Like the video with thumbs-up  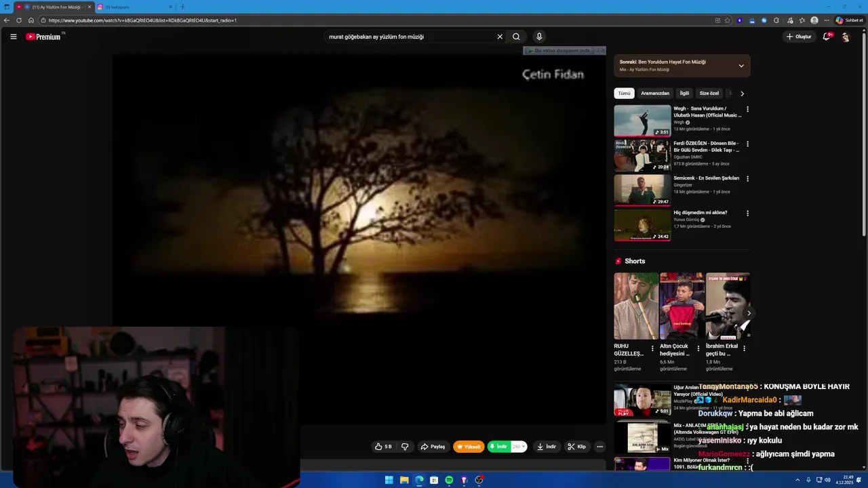pos(384,447)
